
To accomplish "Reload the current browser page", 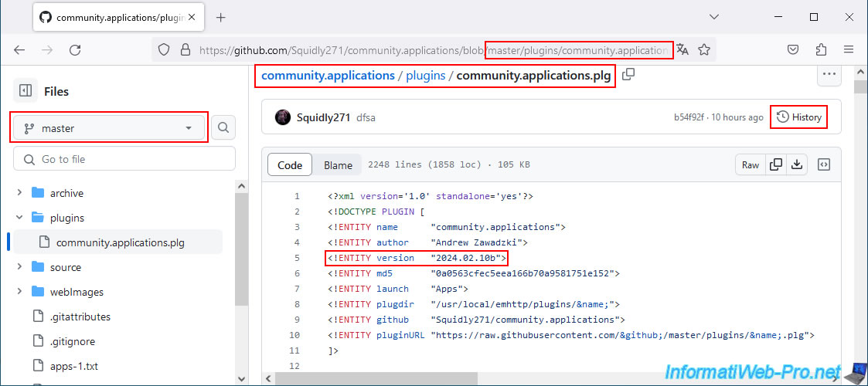I will (x=75, y=49).
